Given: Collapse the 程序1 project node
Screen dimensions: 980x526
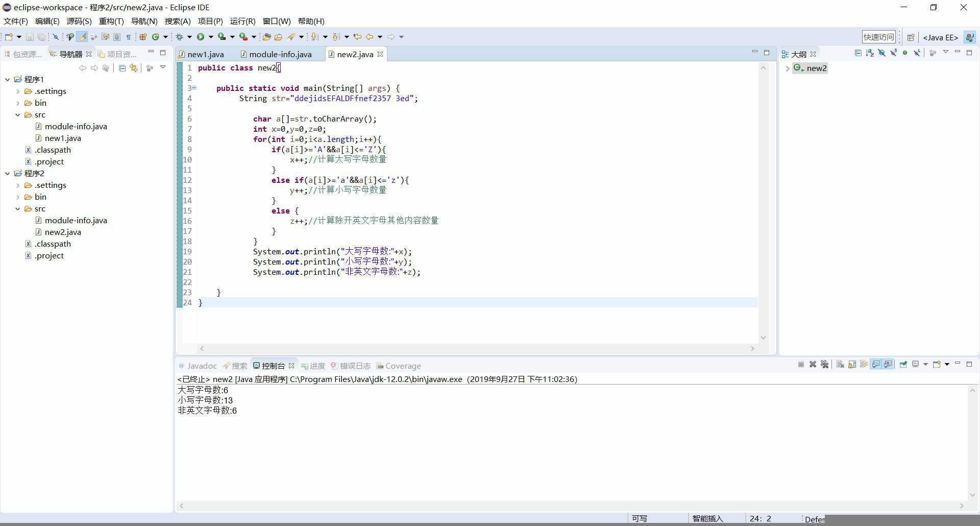Looking at the screenshot, I should [8, 79].
